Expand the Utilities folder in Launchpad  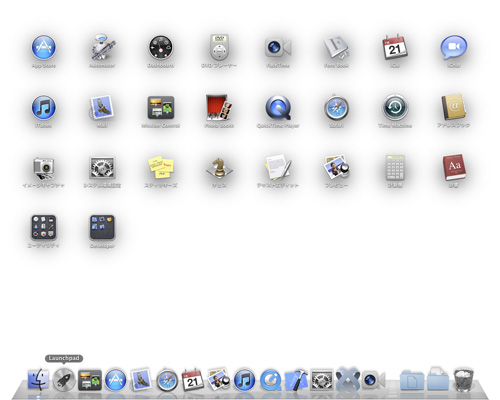click(x=44, y=228)
